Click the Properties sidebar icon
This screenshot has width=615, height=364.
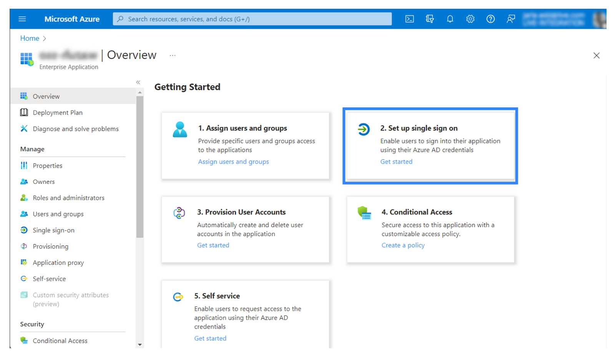(x=24, y=165)
